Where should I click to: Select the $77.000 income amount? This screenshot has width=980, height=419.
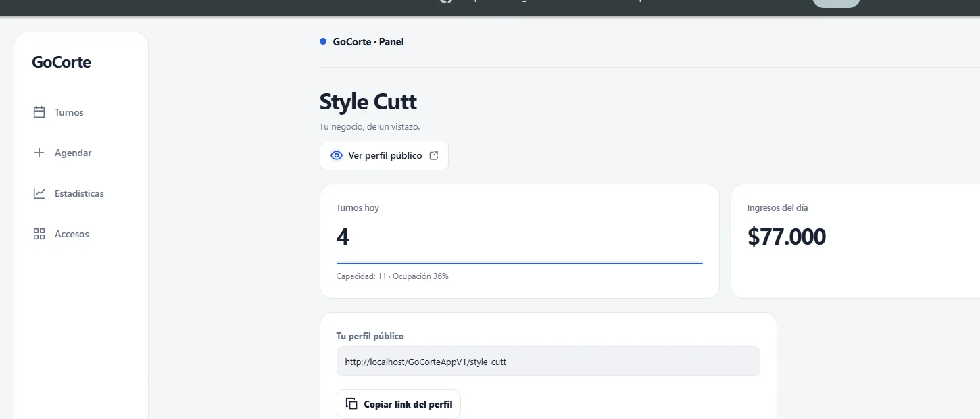[787, 237]
